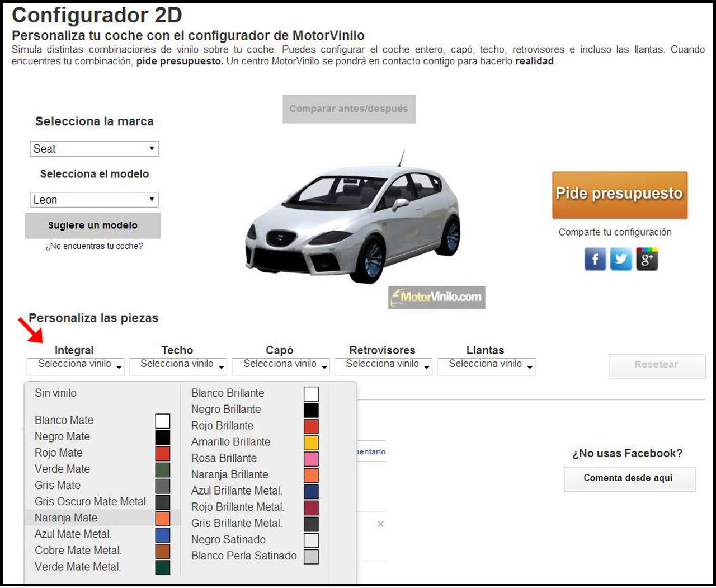This screenshot has height=588, width=716.
Task: Open the Seat brand dropdown
Action: click(x=94, y=149)
